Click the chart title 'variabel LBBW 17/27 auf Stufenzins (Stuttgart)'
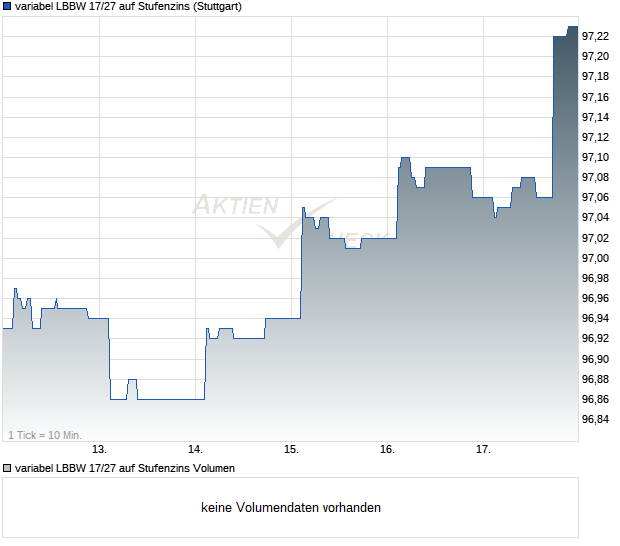620x546 pixels. click(128, 7)
